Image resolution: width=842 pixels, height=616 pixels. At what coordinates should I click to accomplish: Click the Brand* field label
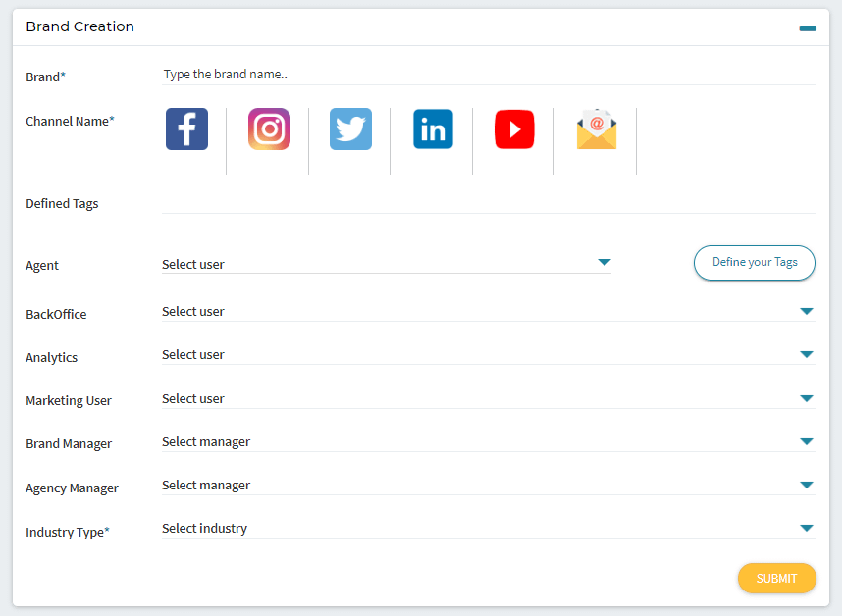click(x=46, y=77)
